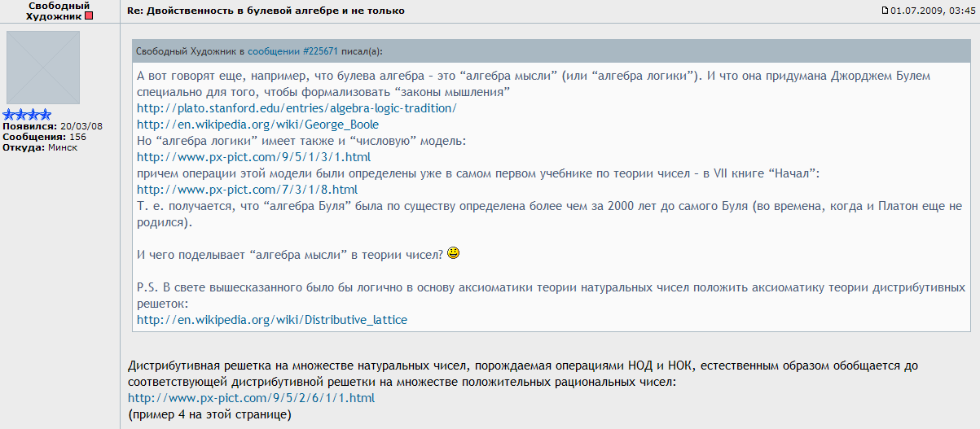Open the px-pict.com/9/5/2/6/1/1.html link
980x429 pixels.
[251, 398]
